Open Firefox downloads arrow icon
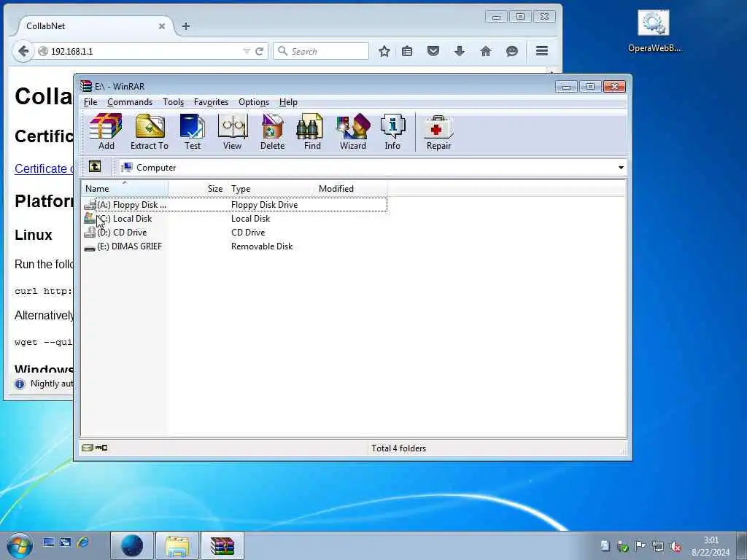Image resolution: width=747 pixels, height=560 pixels. click(460, 51)
